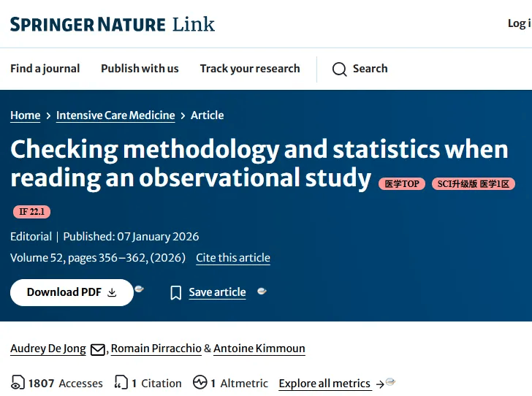Navigate to Home breadcrumb

[26, 115]
